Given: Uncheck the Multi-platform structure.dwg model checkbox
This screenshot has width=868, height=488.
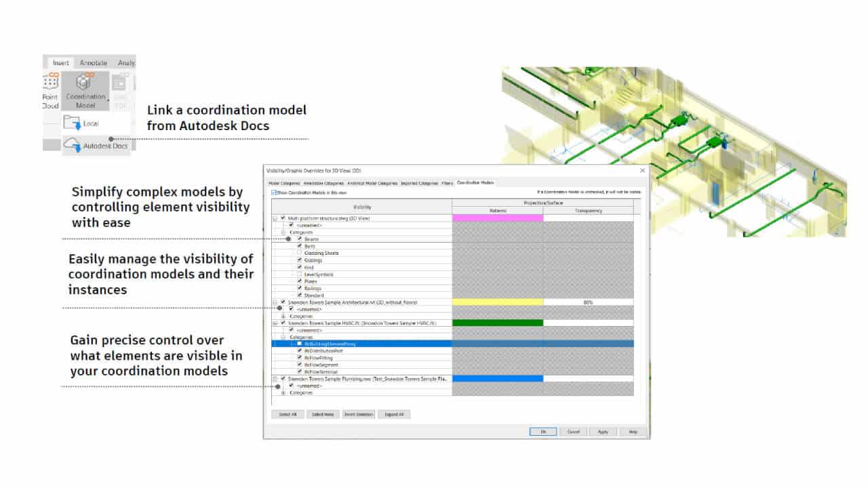Looking at the screenshot, I should [283, 218].
